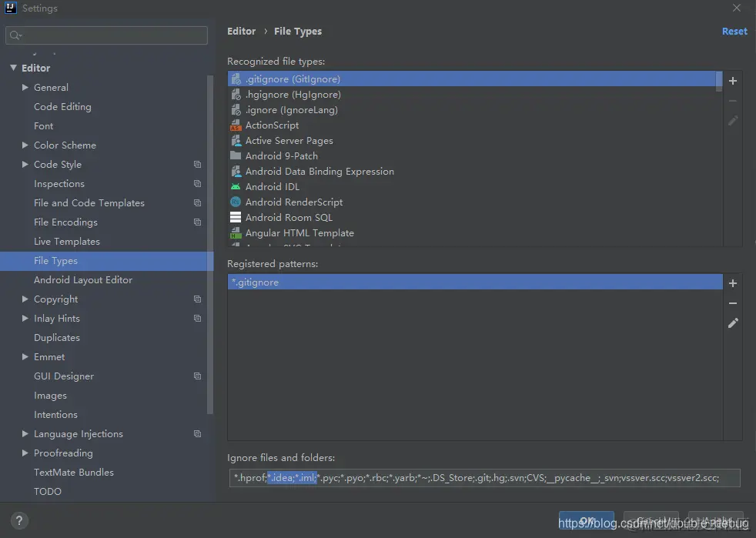
Task: Expand the General settings node
Action: pyautogui.click(x=25, y=87)
